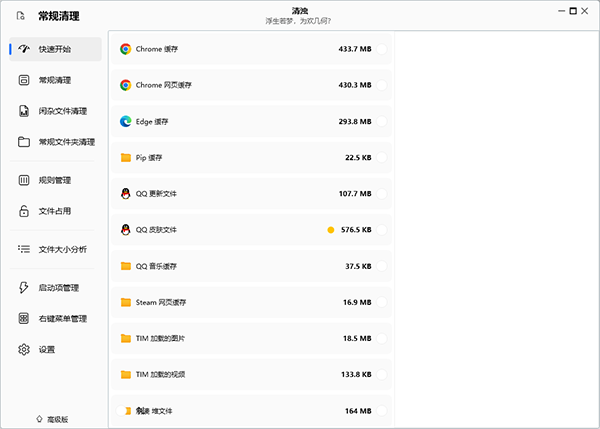The width and height of the screenshot is (600, 429).
Task: Click the 文件占用 lock icon in the sidebar
Action: [24, 211]
